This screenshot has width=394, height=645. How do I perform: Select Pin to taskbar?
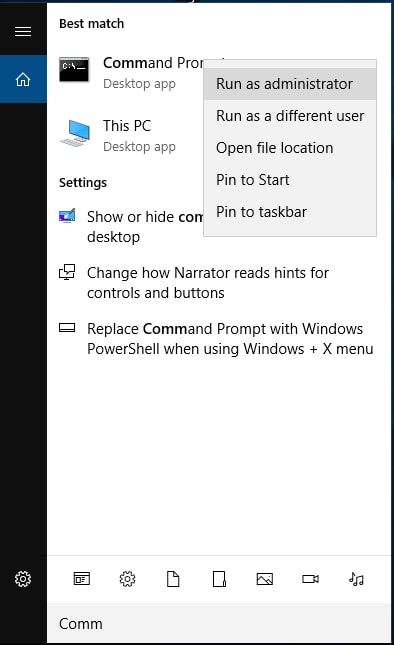[290, 212]
